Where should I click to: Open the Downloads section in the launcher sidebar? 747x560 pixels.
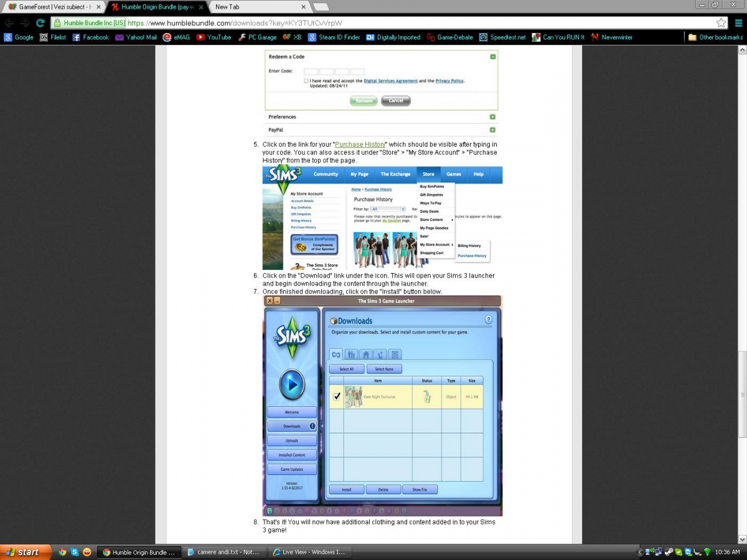291,426
